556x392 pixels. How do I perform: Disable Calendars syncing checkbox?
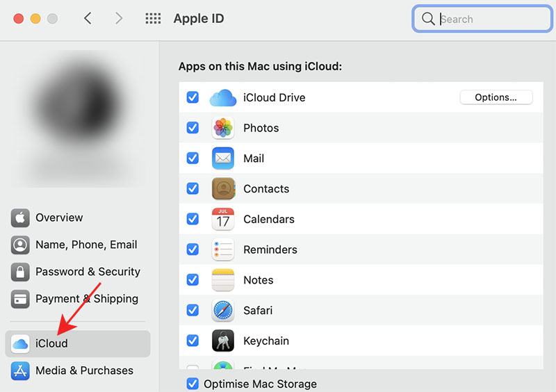193,219
